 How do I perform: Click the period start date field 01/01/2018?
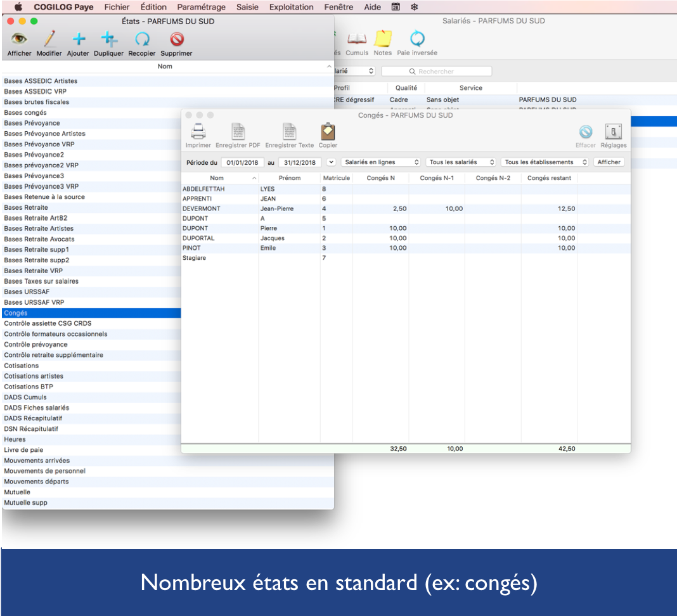[242, 163]
